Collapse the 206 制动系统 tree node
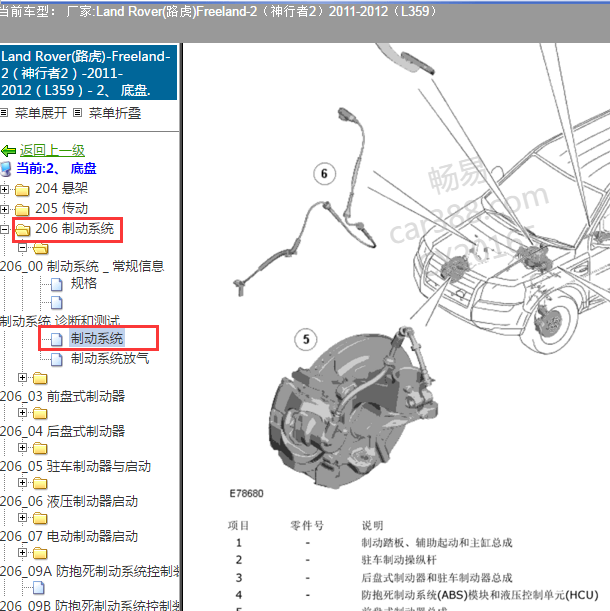This screenshot has height=611, width=610. (x=4, y=230)
